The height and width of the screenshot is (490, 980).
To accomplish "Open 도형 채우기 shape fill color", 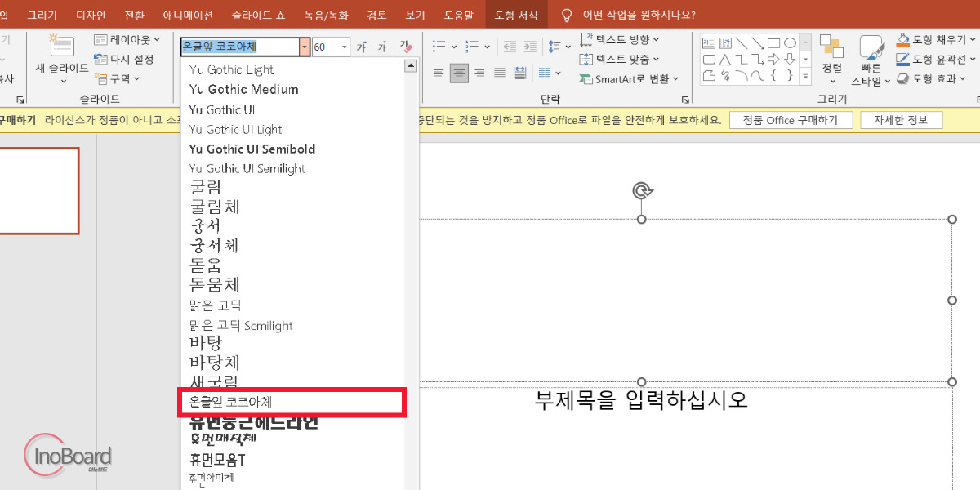I will (937, 38).
